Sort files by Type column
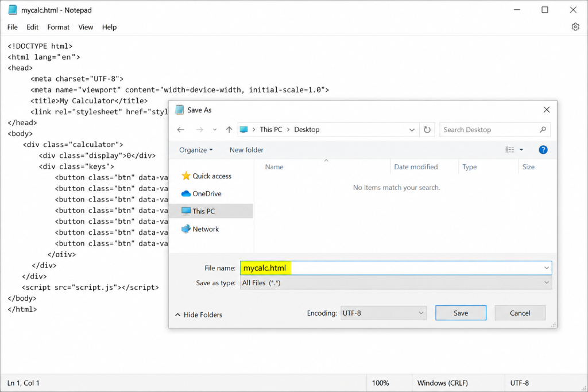588x392 pixels. [x=469, y=167]
